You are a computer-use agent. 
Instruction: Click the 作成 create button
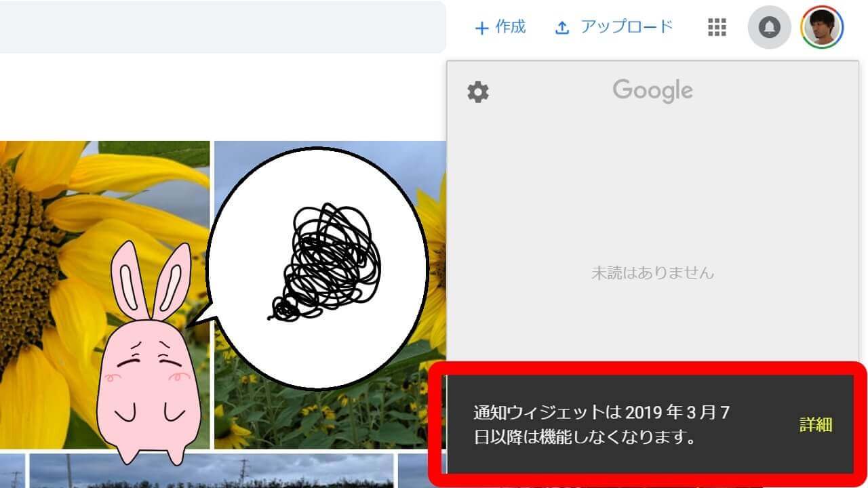(x=500, y=27)
